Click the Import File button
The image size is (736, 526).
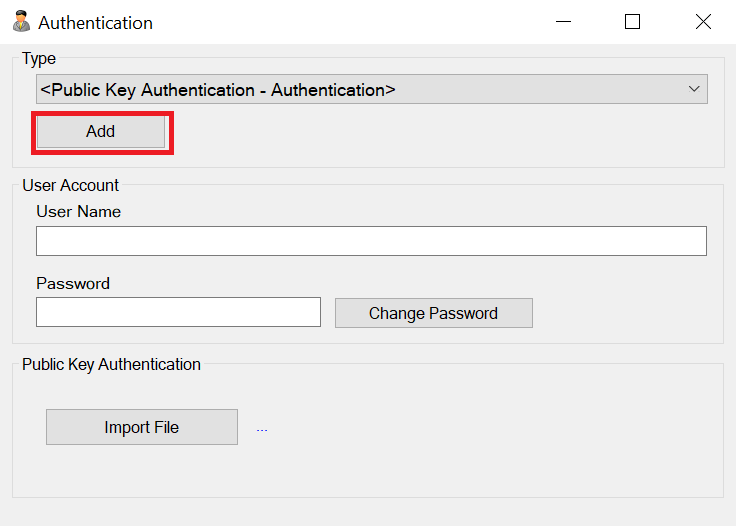(142, 427)
